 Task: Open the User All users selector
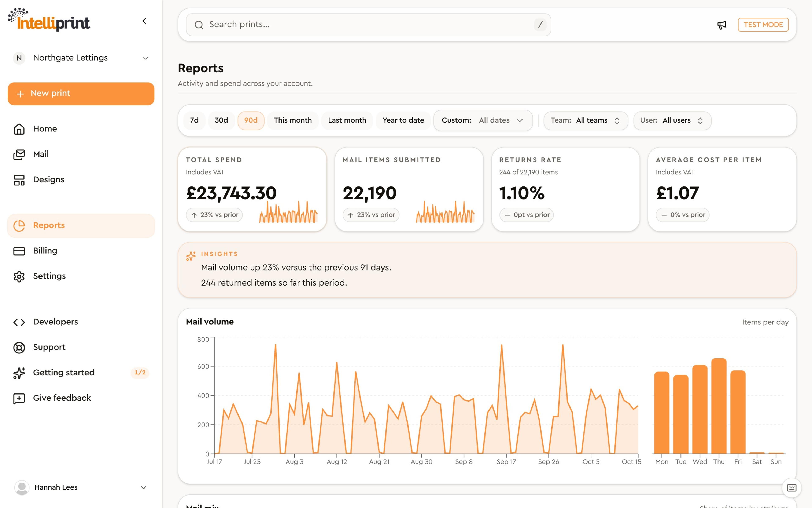pos(672,120)
